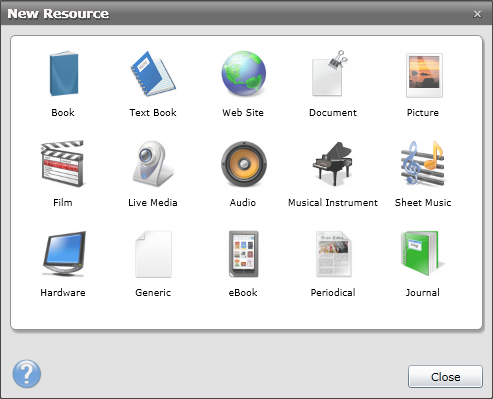The width and height of the screenshot is (493, 399).
Task: Dismiss dialog using title bar X
Action: coord(477,14)
